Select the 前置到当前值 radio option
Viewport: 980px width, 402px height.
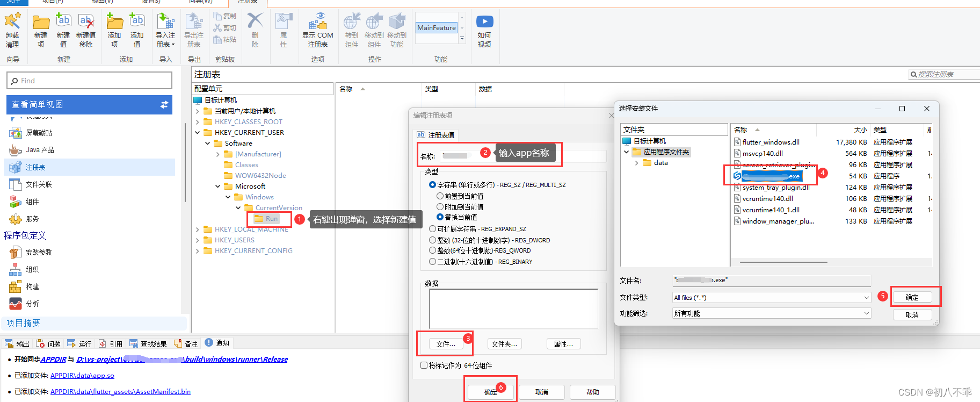coord(440,196)
